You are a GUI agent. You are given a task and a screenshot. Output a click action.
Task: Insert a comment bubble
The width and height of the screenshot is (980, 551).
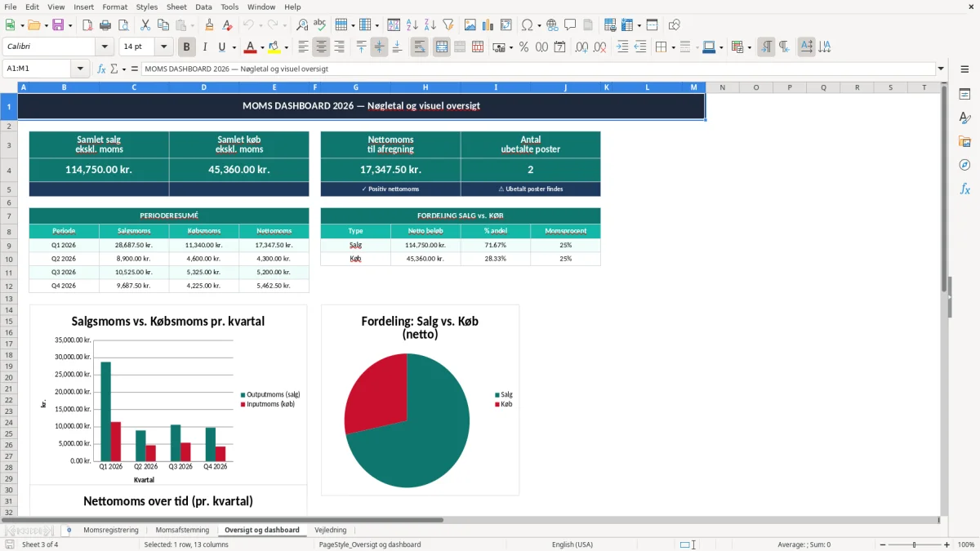[x=570, y=25]
